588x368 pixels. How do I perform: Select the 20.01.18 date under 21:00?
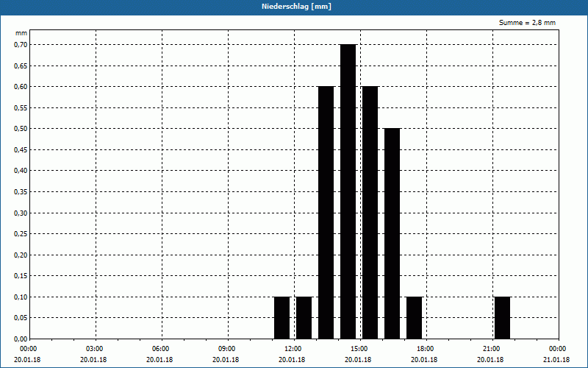490,360
